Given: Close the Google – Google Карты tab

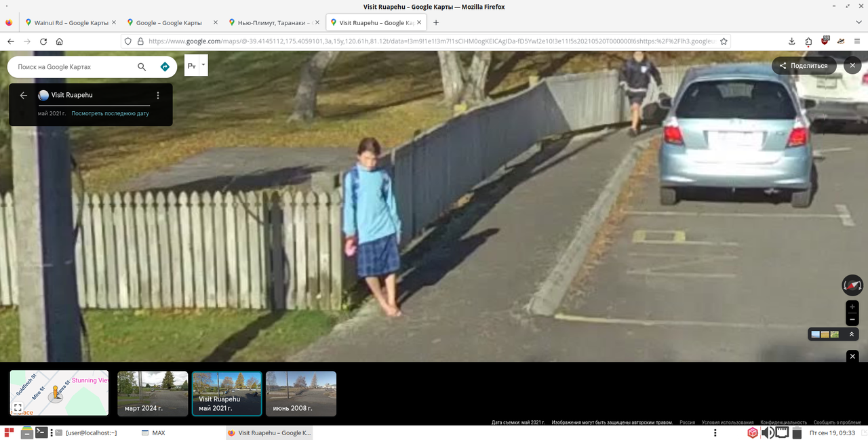Looking at the screenshot, I should coord(215,22).
